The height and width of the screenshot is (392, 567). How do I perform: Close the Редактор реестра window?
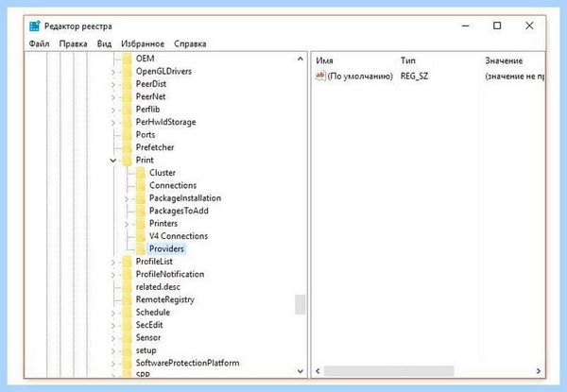(529, 26)
